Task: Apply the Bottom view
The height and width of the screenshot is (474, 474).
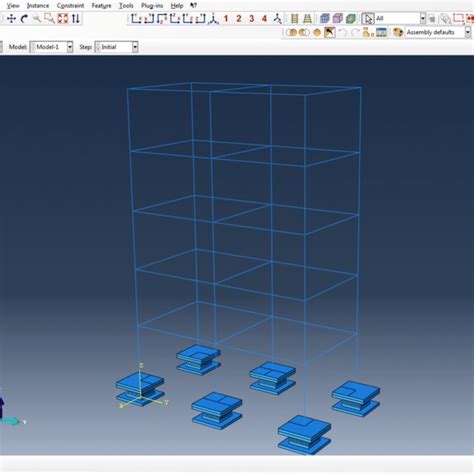Action: click(x=175, y=19)
